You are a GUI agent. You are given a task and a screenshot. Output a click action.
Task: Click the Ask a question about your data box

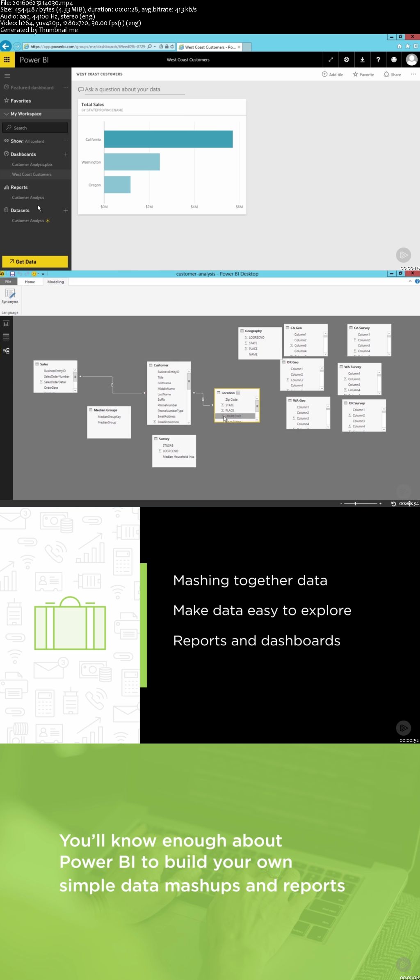131,90
